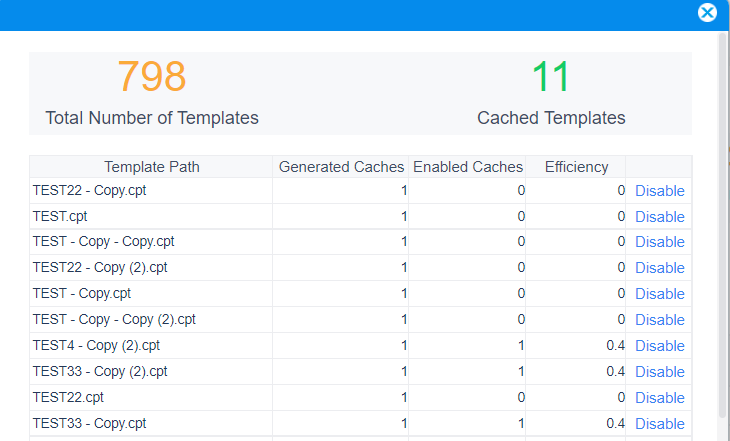
Task: Click efficiency value for TEST - Copy.cpt
Action: point(621,293)
